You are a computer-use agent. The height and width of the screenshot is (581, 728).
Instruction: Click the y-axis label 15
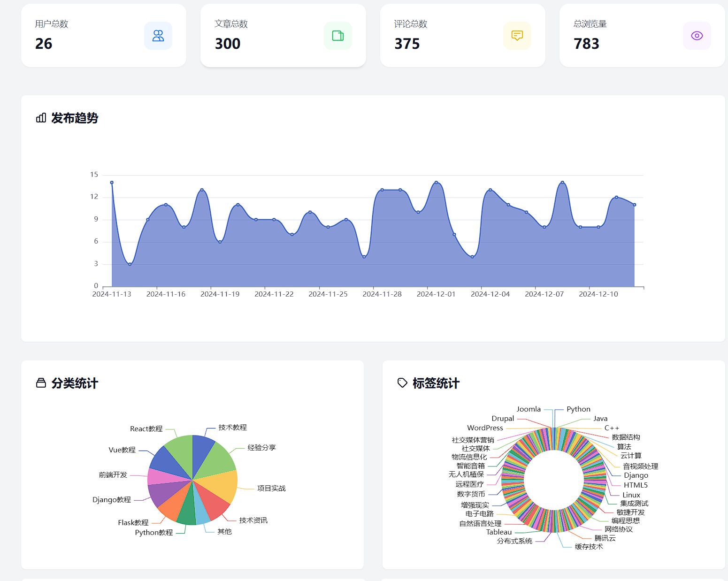[x=94, y=175]
